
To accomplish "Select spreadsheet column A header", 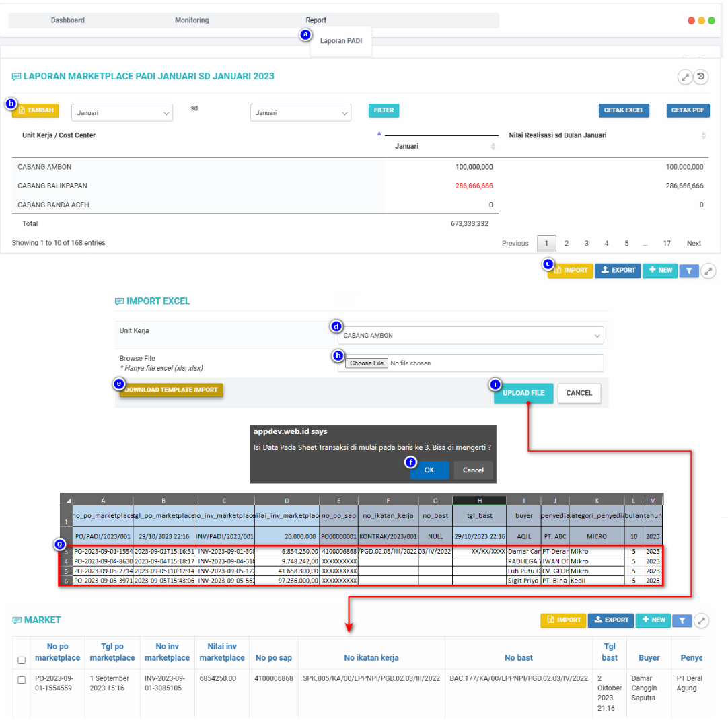I will 103,501.
